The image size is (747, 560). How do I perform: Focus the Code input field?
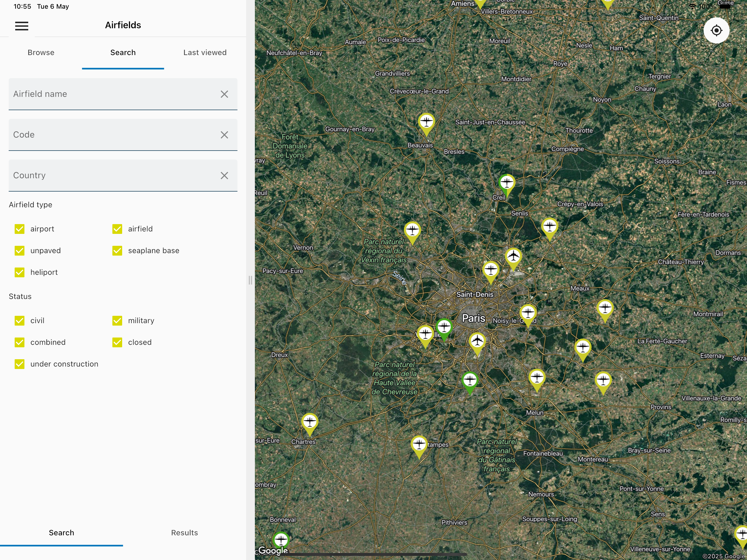click(x=123, y=135)
